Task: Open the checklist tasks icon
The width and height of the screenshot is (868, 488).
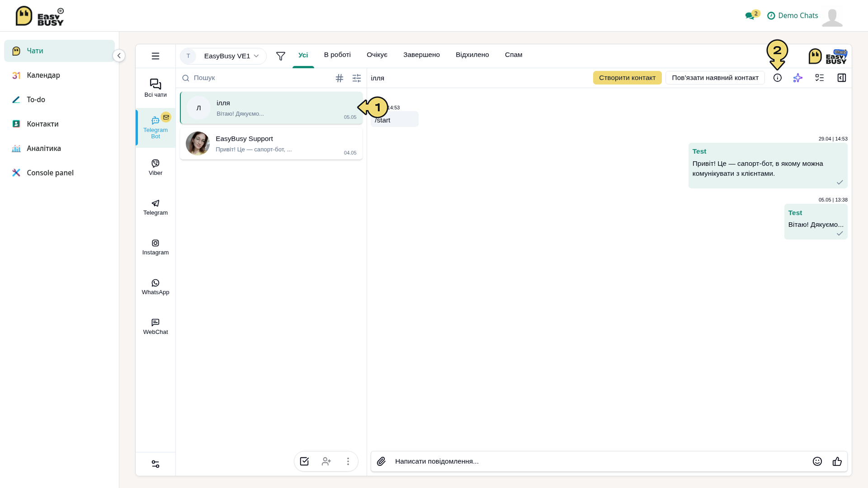Action: 819,78
